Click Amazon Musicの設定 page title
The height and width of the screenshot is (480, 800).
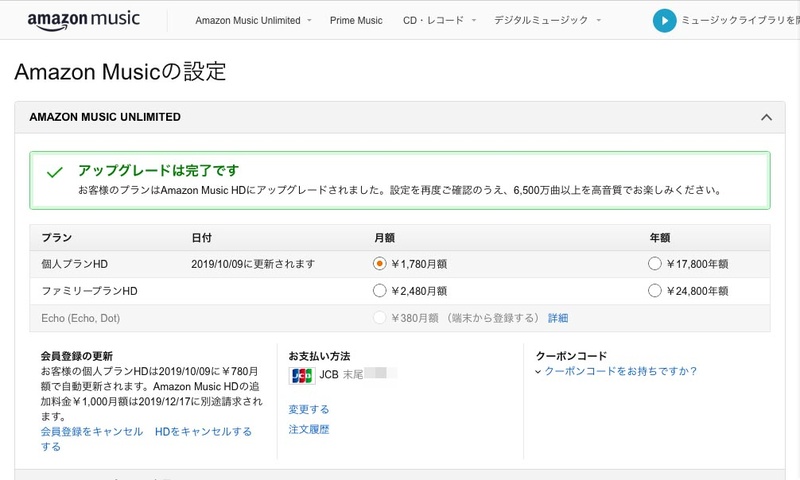(x=120, y=71)
